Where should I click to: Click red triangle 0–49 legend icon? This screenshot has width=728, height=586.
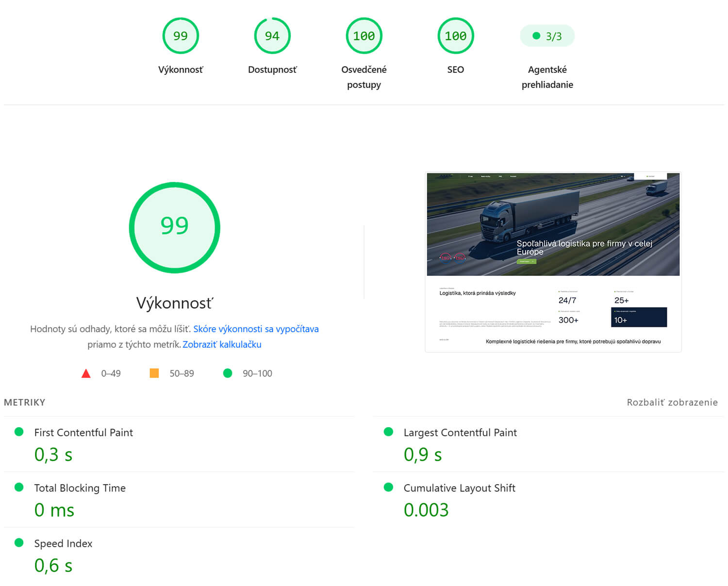pyautogui.click(x=86, y=373)
